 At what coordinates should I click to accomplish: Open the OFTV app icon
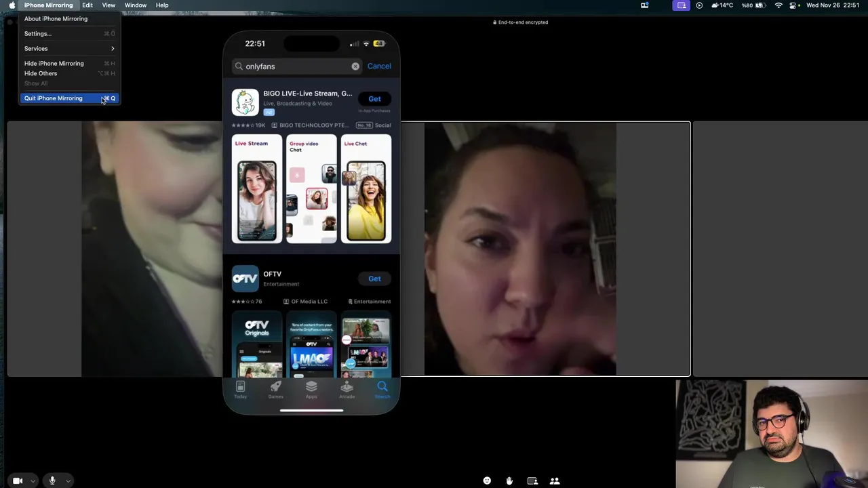pos(245,279)
